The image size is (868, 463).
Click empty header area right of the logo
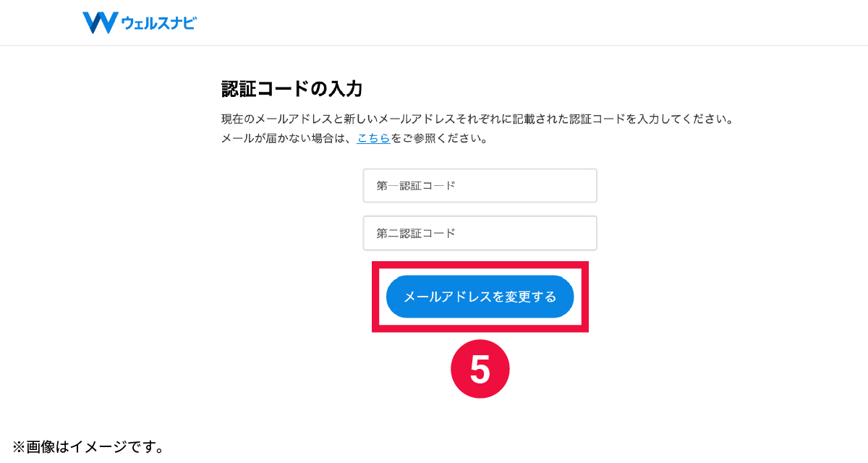pos(506,23)
